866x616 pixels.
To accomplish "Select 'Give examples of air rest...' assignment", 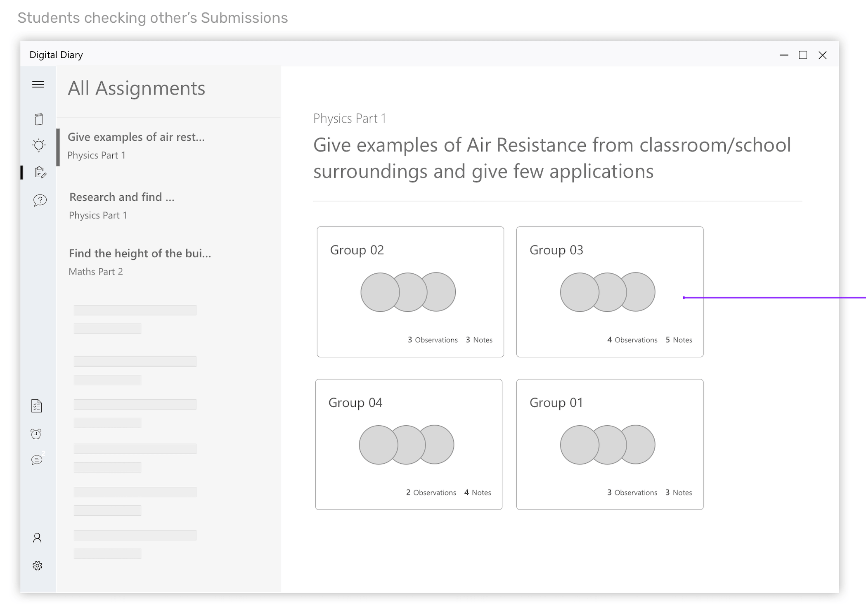I will coord(136,145).
